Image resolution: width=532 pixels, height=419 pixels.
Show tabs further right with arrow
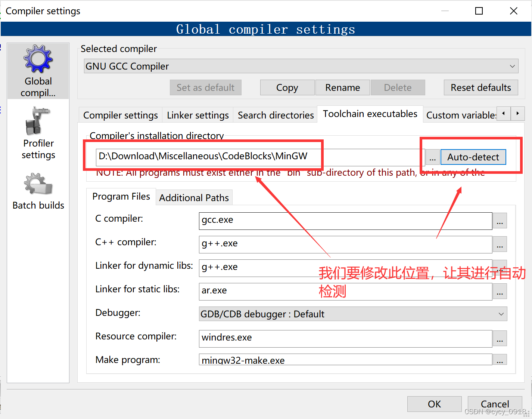(517, 113)
